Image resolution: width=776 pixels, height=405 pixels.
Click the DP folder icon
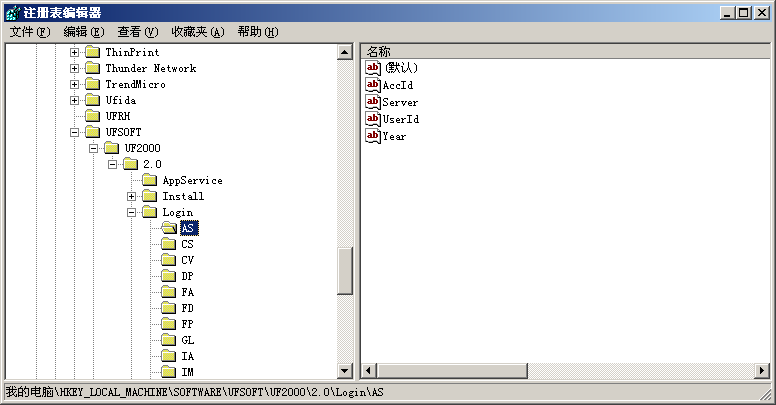(169, 276)
